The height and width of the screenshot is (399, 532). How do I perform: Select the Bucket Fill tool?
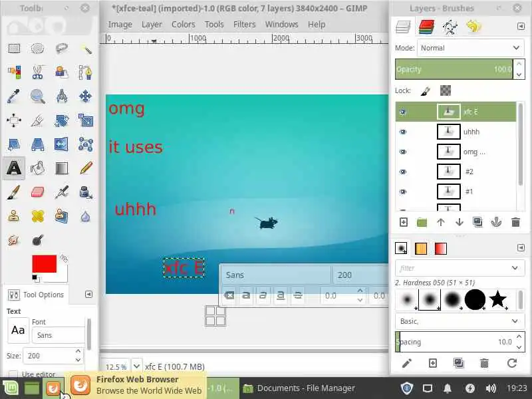pyautogui.click(x=37, y=168)
